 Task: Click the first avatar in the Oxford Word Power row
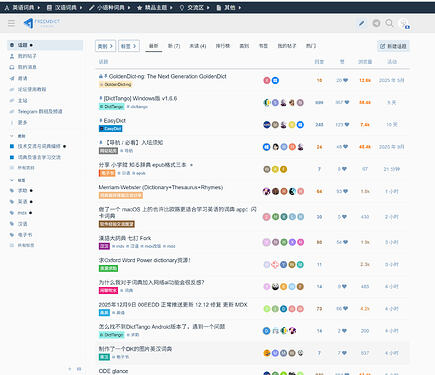267,265
